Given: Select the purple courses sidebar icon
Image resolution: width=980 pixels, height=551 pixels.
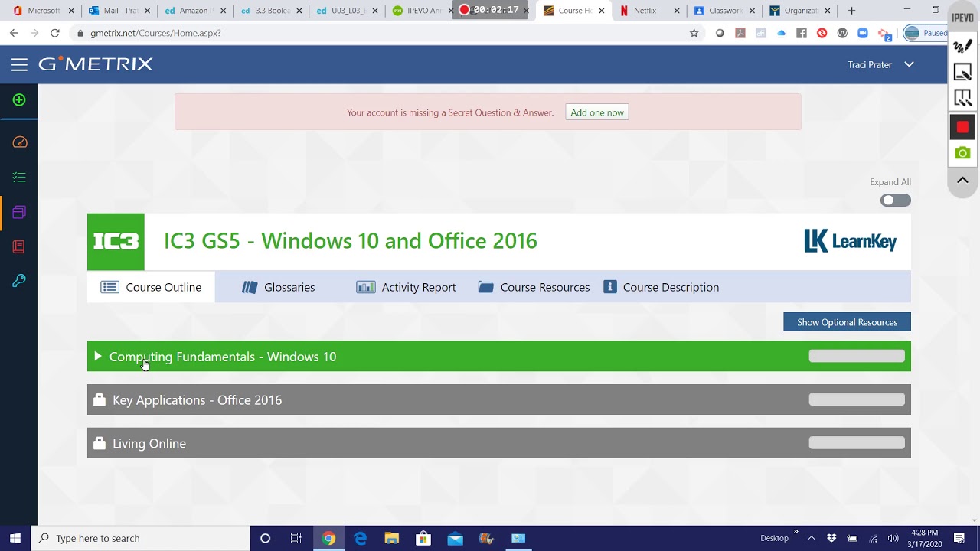Looking at the screenshot, I should click(19, 212).
